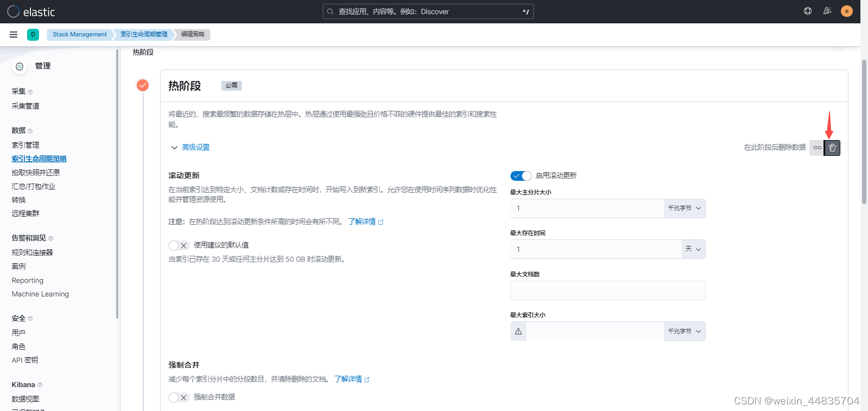
Task: Focus the 最大存在时间 value field
Action: coord(596,249)
